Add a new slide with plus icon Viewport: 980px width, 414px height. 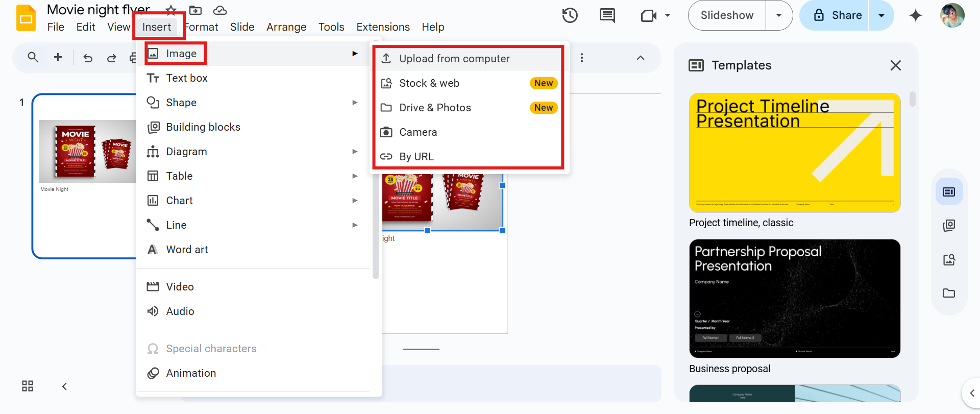tap(58, 57)
